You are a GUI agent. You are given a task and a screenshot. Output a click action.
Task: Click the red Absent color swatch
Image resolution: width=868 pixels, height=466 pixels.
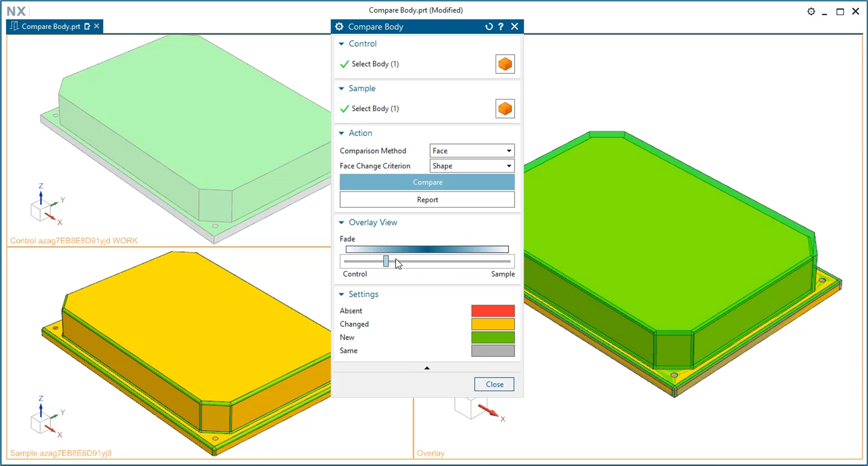[x=493, y=311]
